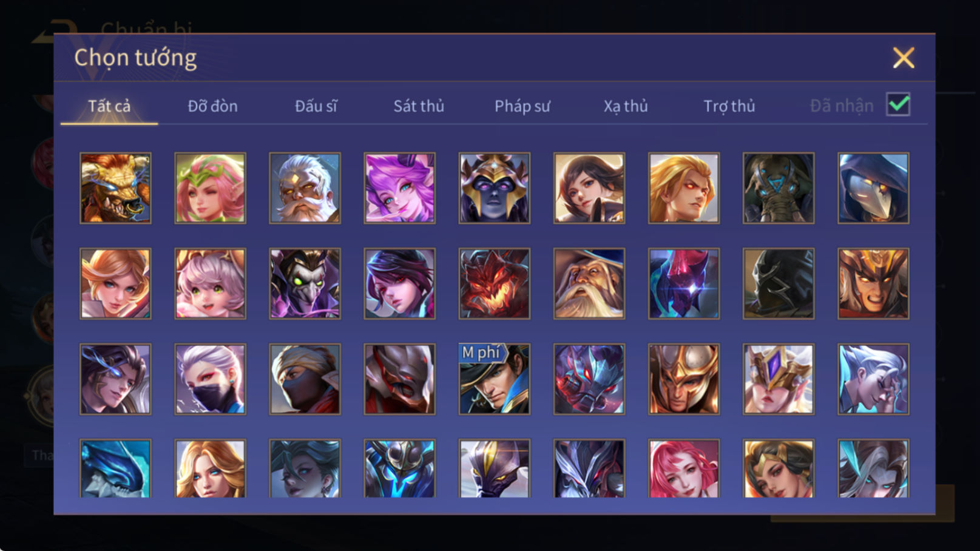Viewport: 980px width, 551px height.
Task: Select the wizard with wide hat and beard
Action: pyautogui.click(x=589, y=283)
